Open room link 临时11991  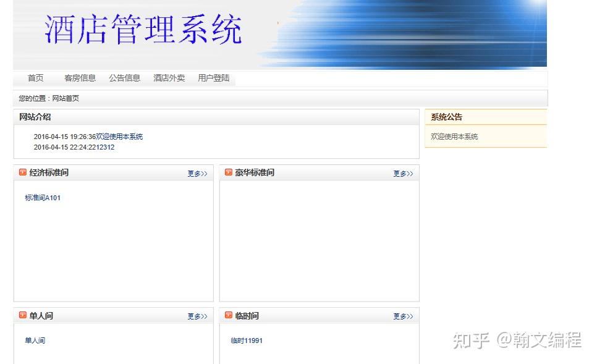pos(245,341)
